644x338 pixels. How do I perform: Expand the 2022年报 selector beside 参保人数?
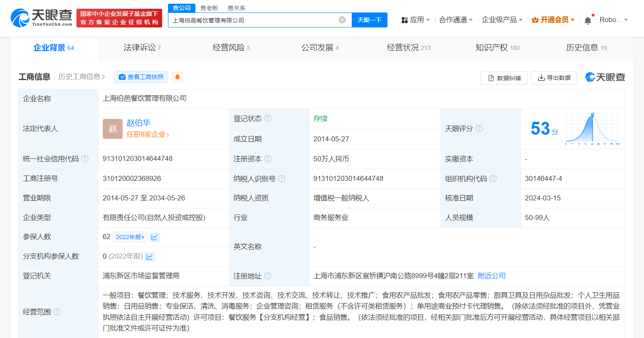pos(130,237)
